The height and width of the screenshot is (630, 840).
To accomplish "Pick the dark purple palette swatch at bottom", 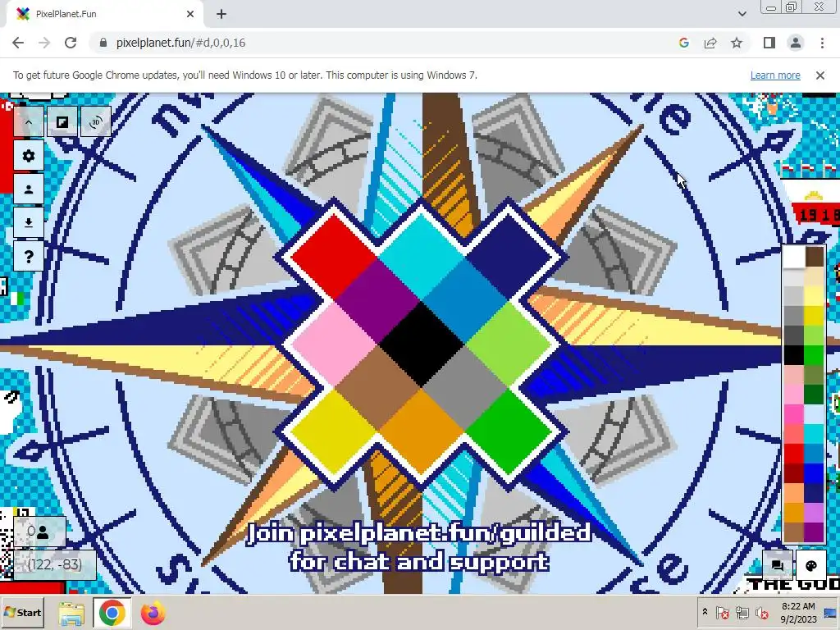I will click(814, 532).
